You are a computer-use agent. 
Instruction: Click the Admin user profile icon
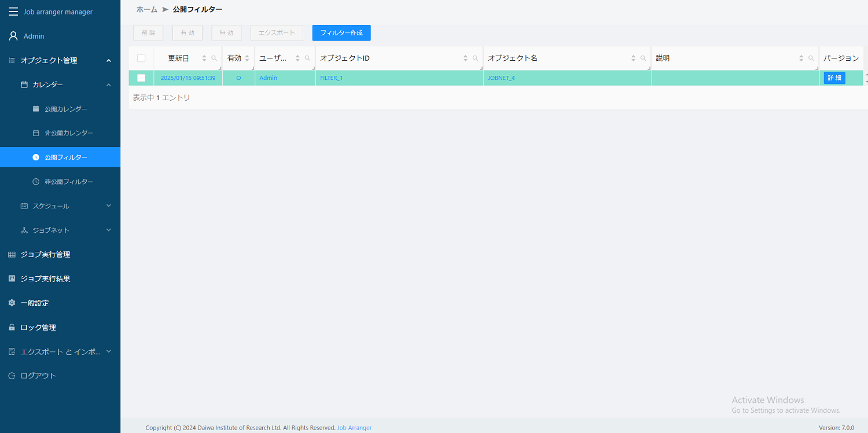[x=12, y=35]
